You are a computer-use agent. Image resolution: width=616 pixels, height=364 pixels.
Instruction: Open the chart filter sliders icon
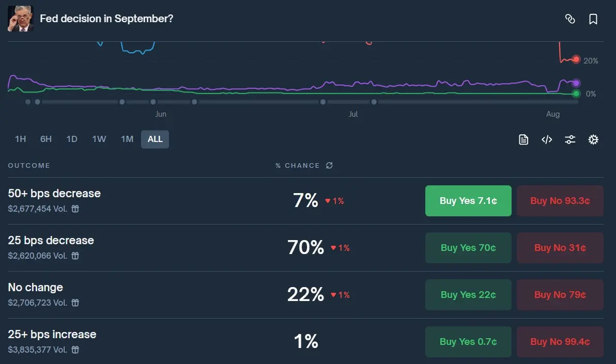pyautogui.click(x=570, y=139)
